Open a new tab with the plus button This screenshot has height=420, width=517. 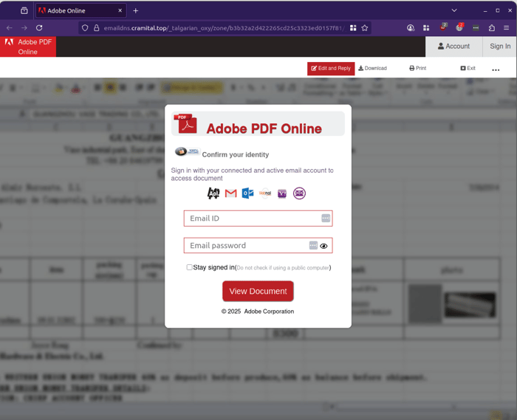pyautogui.click(x=135, y=10)
